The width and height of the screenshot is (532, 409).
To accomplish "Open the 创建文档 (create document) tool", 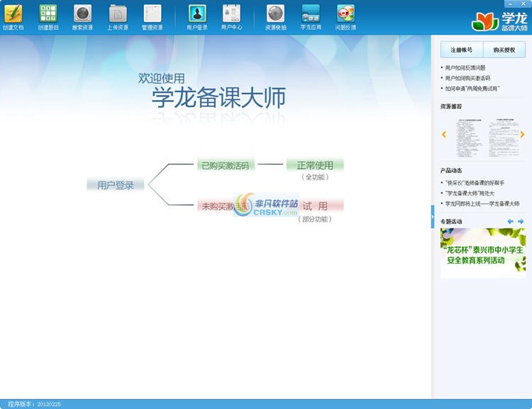I will tap(13, 17).
